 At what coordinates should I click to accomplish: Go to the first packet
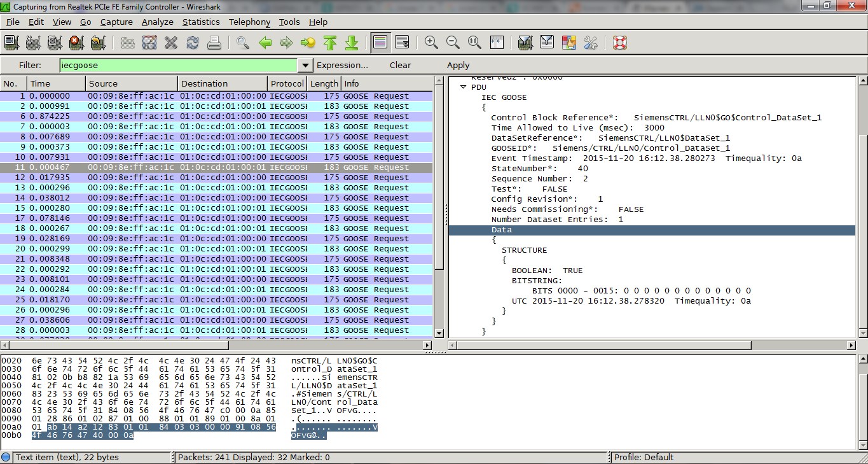[329, 43]
